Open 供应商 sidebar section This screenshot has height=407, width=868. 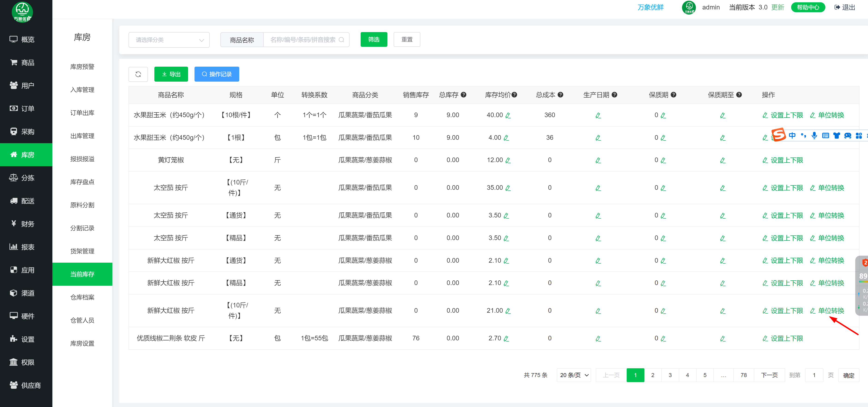(x=26, y=386)
